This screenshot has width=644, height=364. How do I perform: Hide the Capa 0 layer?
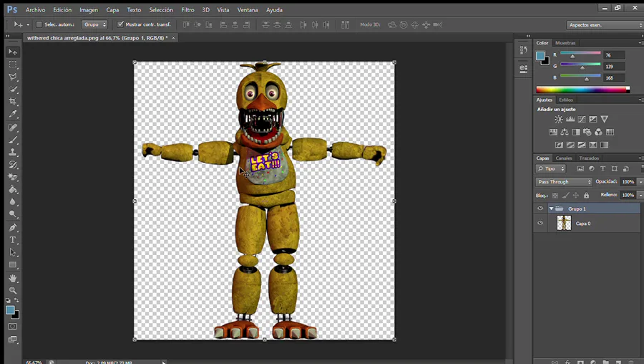click(540, 223)
